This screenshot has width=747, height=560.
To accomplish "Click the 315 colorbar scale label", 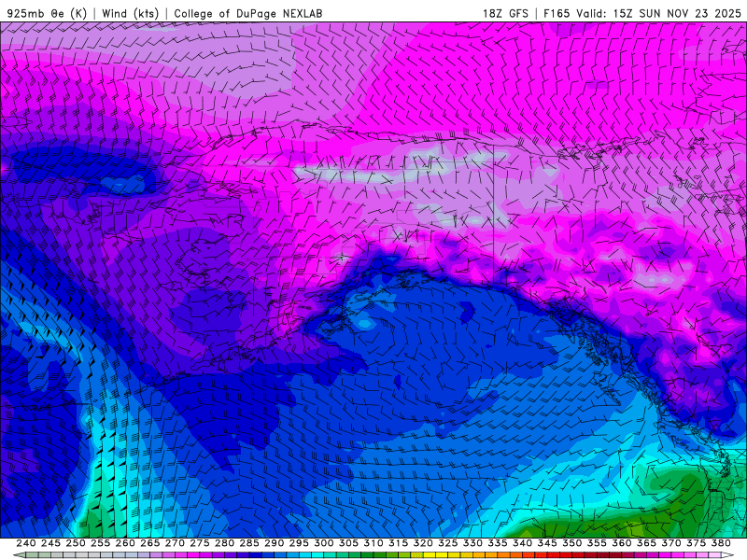I will click(399, 543).
